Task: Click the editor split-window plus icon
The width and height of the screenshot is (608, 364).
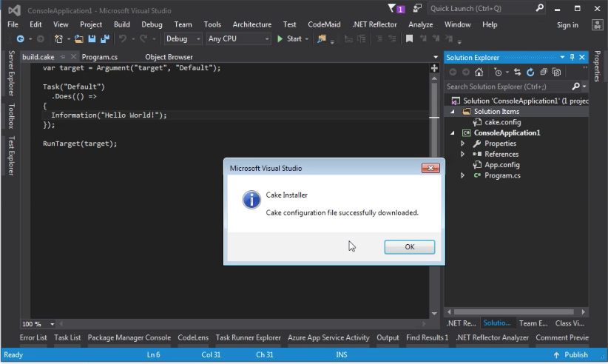Action: pyautogui.click(x=434, y=68)
